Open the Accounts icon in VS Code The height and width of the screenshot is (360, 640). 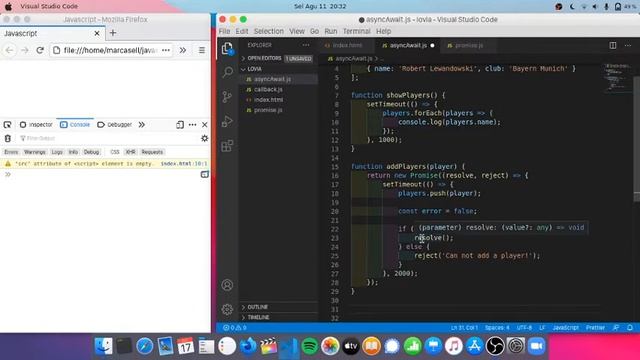tap(227, 285)
